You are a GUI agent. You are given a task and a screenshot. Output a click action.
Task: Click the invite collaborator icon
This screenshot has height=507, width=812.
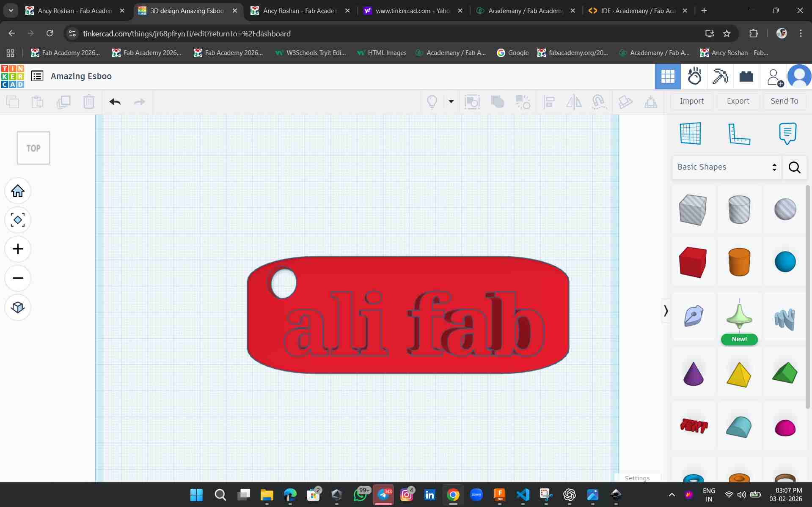pos(775,77)
